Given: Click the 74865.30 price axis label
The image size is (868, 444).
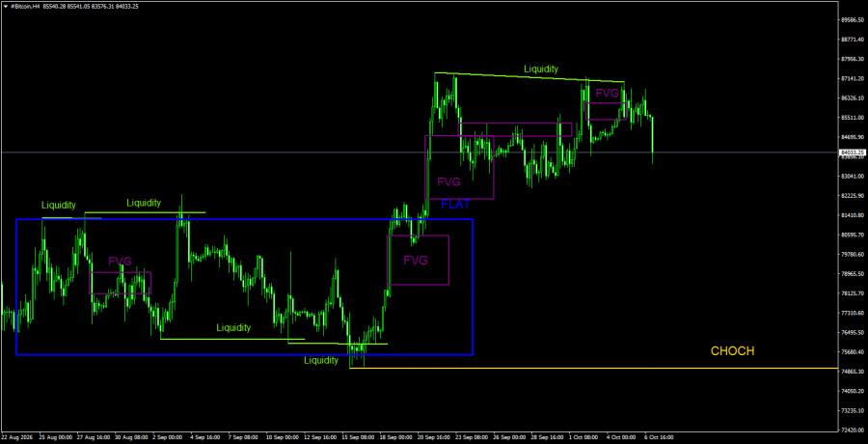Looking at the screenshot, I should point(853,372).
